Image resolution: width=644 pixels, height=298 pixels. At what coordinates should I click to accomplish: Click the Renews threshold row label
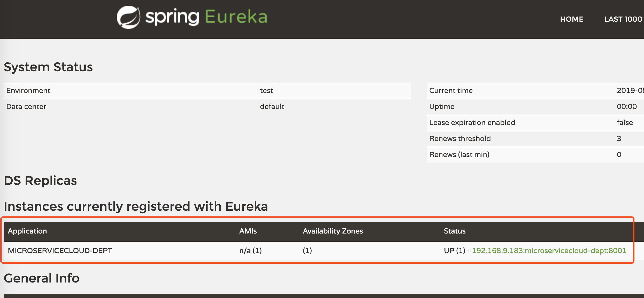pos(460,139)
